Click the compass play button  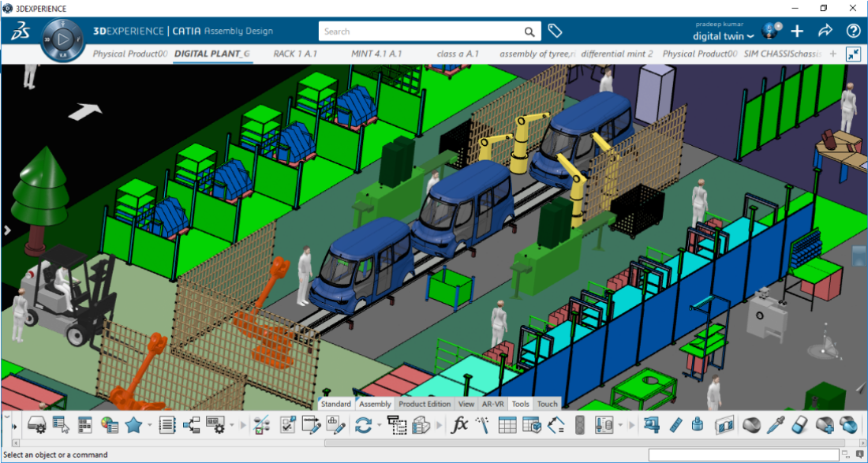click(x=62, y=39)
